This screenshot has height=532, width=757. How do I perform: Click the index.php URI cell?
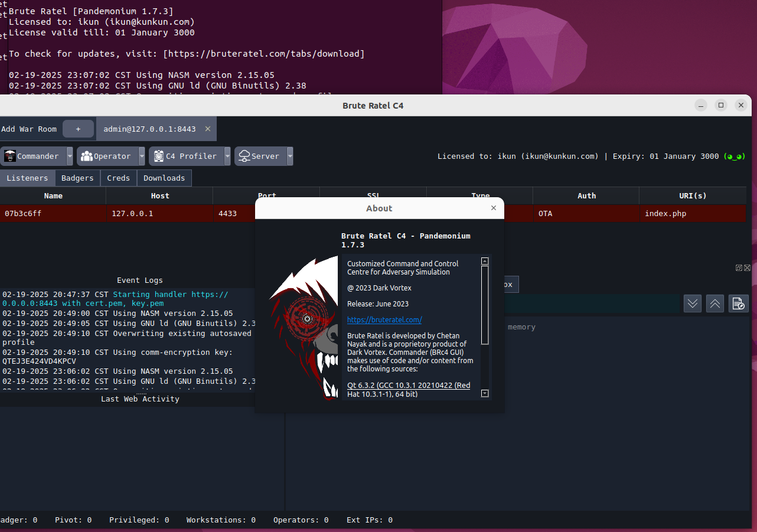click(693, 214)
